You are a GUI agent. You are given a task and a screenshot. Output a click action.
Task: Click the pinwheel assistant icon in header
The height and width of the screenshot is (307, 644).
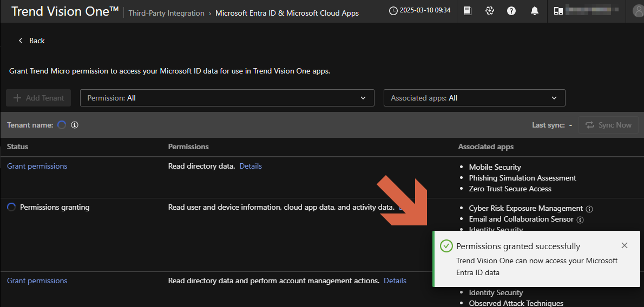tap(490, 11)
